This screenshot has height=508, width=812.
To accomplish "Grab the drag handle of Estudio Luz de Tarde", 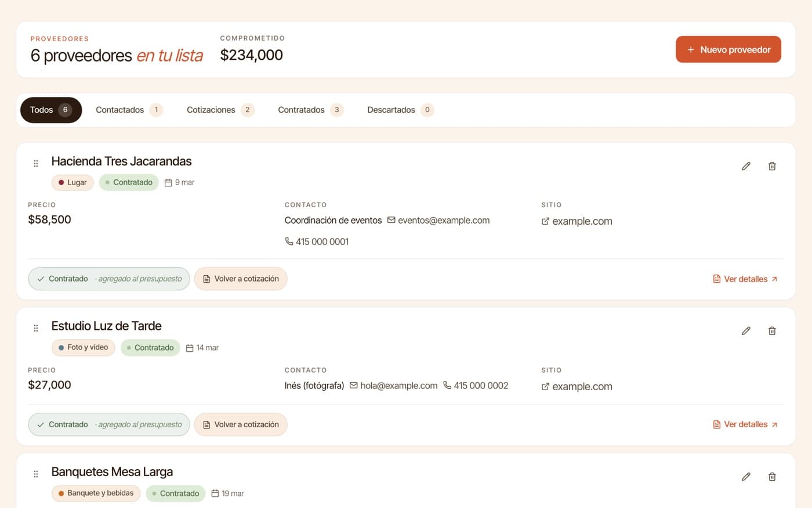I will coord(36,328).
